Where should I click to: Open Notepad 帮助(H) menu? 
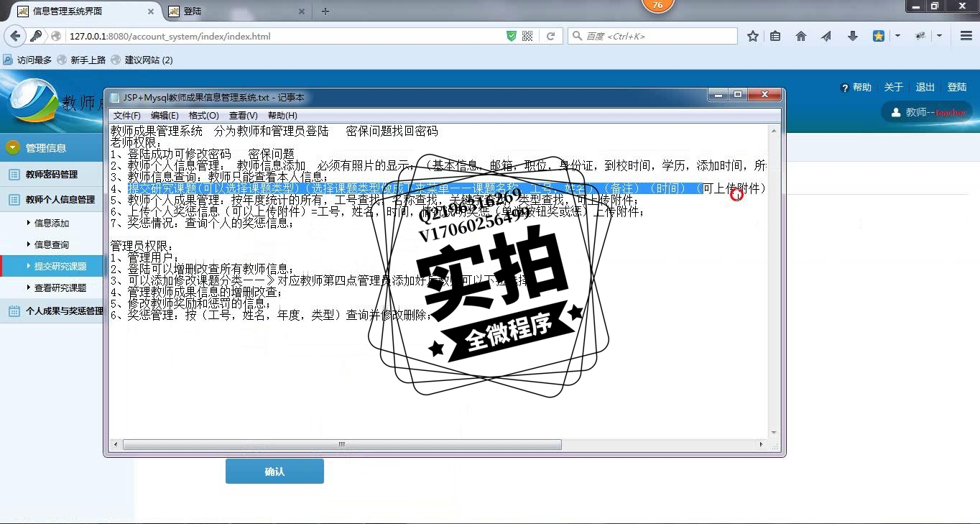282,115
